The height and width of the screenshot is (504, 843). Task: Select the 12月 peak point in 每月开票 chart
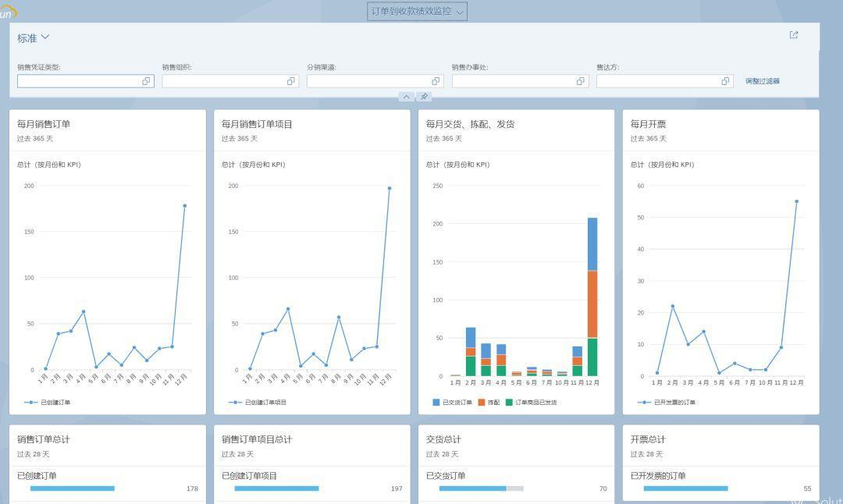(797, 201)
